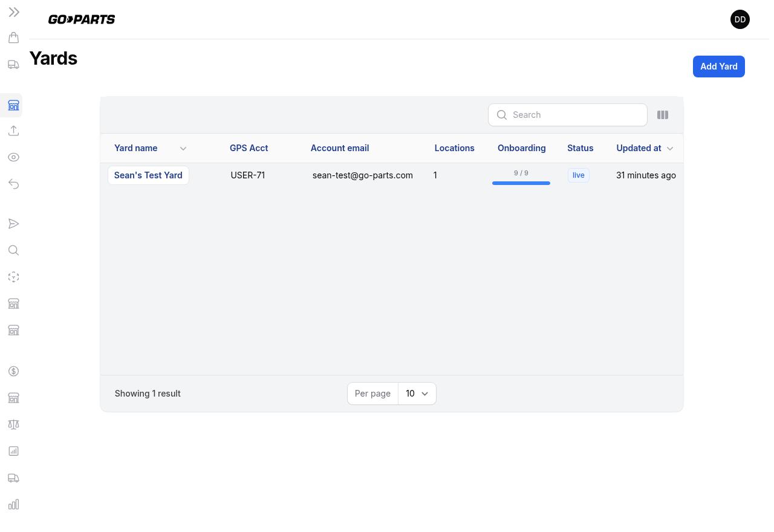The width and height of the screenshot is (774, 532).
Task: Click the Yards page heading
Action: [53, 58]
